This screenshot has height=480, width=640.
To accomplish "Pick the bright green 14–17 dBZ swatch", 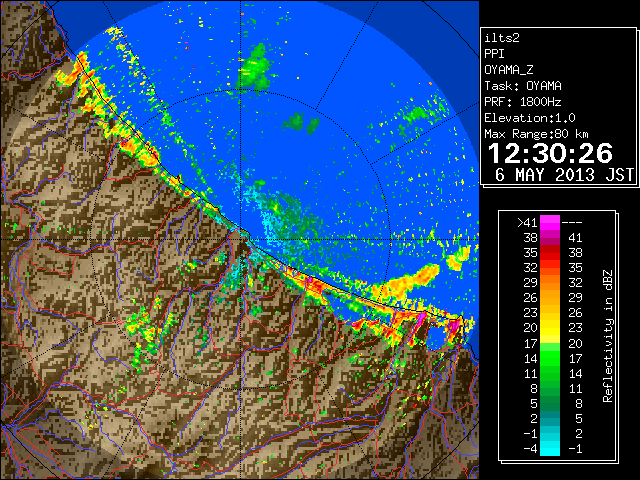I will point(550,358).
